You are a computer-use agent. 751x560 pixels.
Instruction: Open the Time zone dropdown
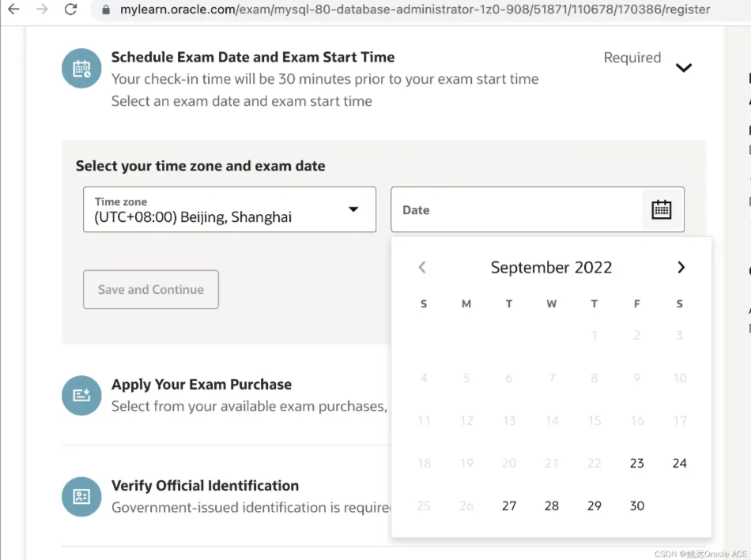[229, 209]
